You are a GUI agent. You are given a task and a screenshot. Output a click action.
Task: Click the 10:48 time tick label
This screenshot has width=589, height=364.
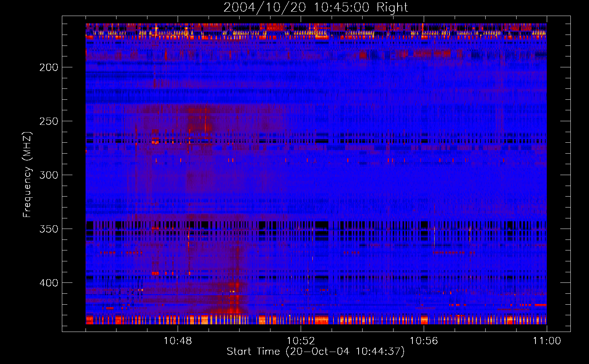click(x=178, y=341)
